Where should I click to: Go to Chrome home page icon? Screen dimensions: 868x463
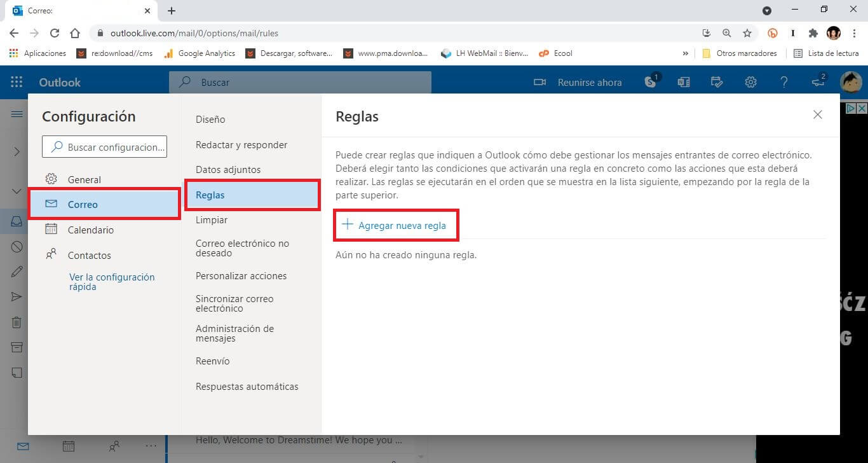tap(75, 33)
